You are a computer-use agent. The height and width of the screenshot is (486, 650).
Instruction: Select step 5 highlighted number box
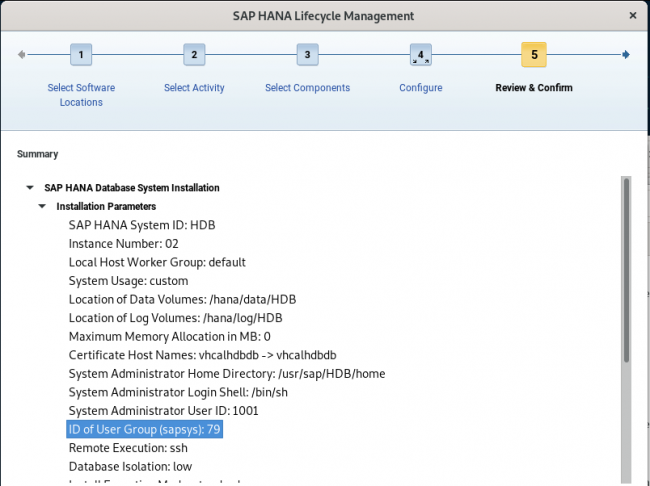[534, 55]
